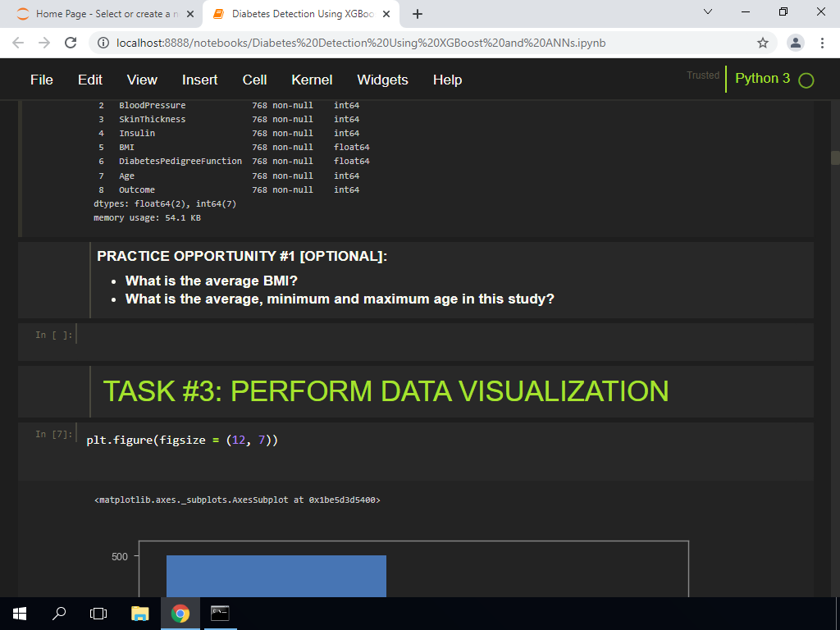The image size is (840, 630).
Task: Go forward in browser history
Action: click(x=44, y=43)
